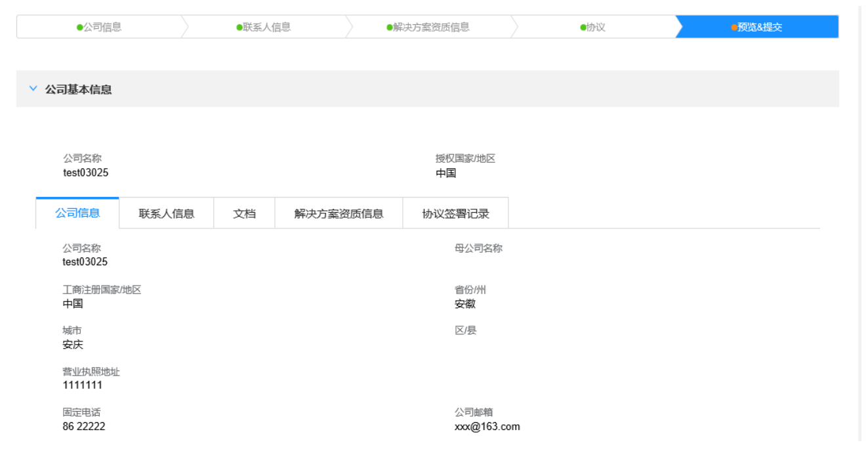
Task: Switch to the 公司信息 tab
Action: (77, 213)
